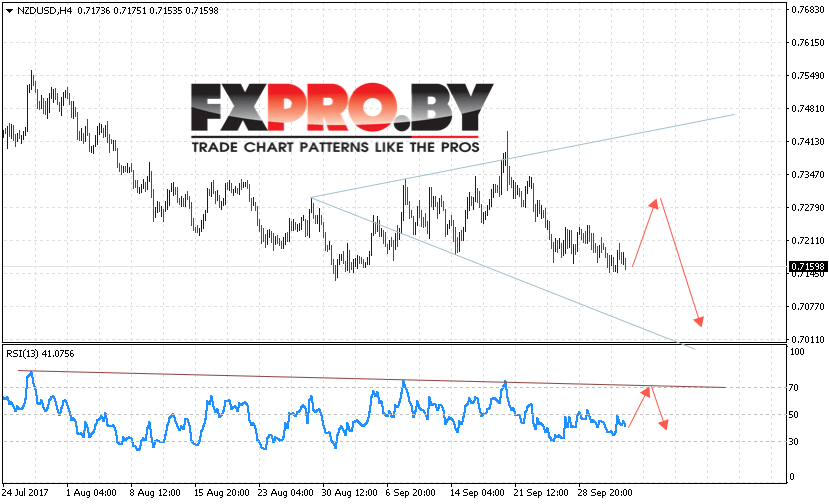
Task: Select price level 0.72110 on price axis
Action: point(807,241)
